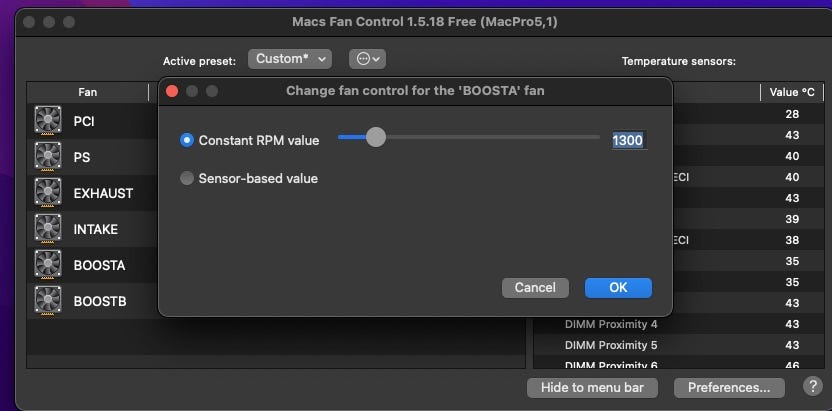Sort by the Value °C column header

[793, 92]
